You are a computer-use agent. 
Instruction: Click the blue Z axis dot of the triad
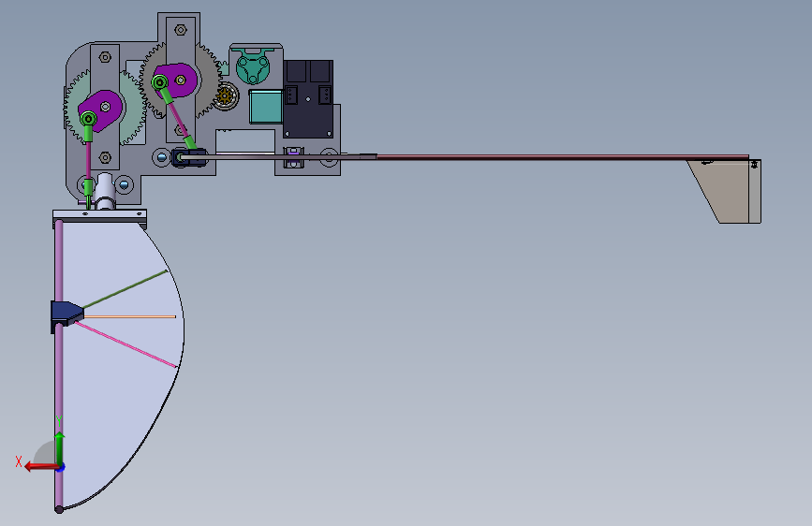pos(61,467)
